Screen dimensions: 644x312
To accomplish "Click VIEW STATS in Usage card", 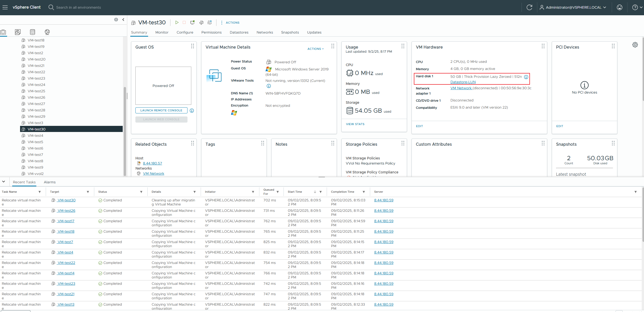I will point(355,124).
